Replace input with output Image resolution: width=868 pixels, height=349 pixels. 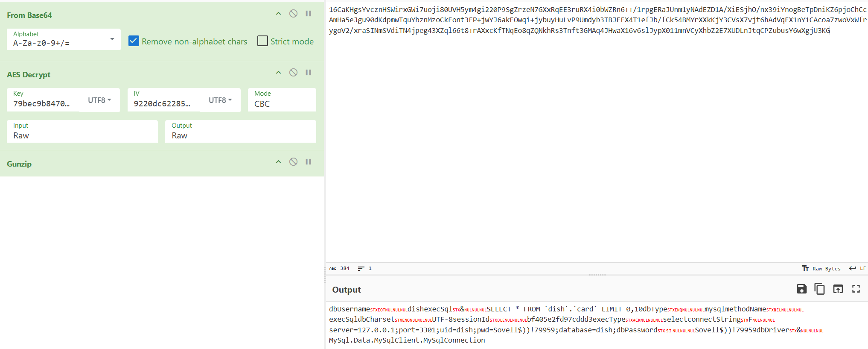click(x=838, y=289)
